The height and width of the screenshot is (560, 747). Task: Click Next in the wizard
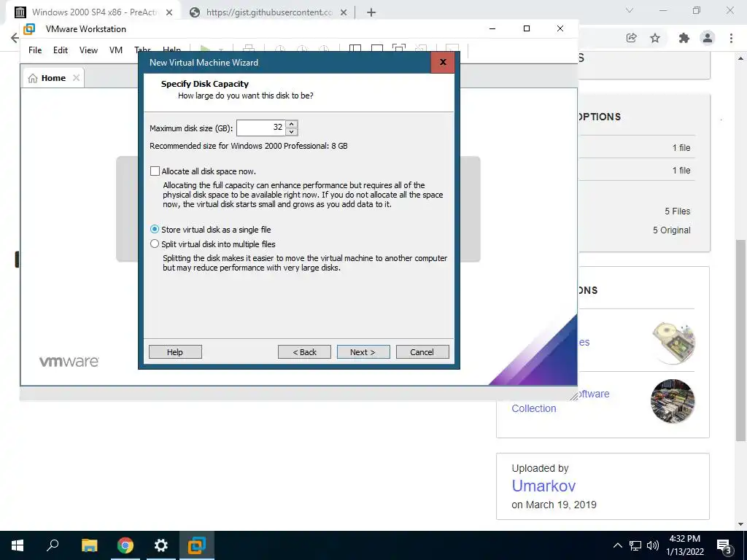363,352
